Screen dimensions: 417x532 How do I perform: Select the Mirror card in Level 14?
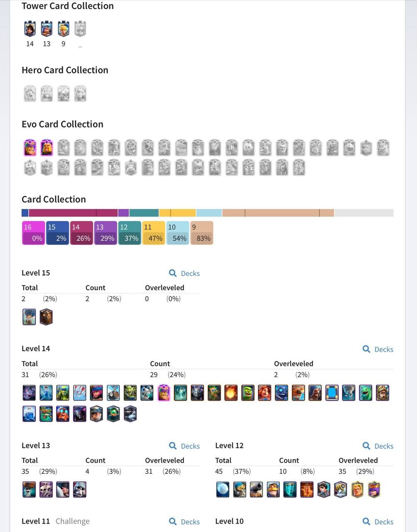[x=332, y=393]
